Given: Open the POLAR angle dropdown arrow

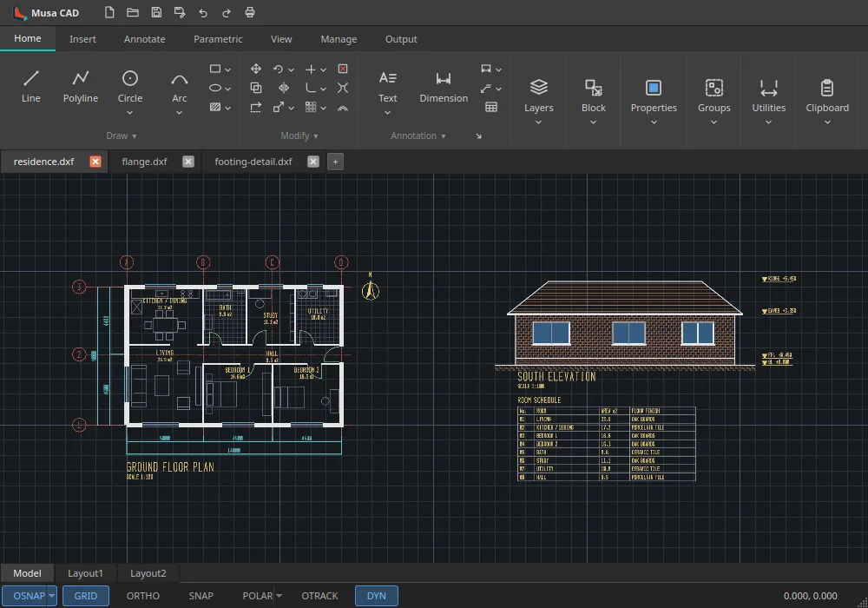Looking at the screenshot, I should pyautogui.click(x=279, y=596).
